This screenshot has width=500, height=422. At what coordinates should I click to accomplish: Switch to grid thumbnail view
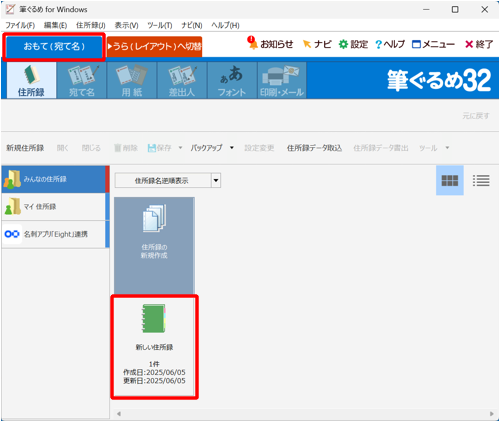[450, 181]
